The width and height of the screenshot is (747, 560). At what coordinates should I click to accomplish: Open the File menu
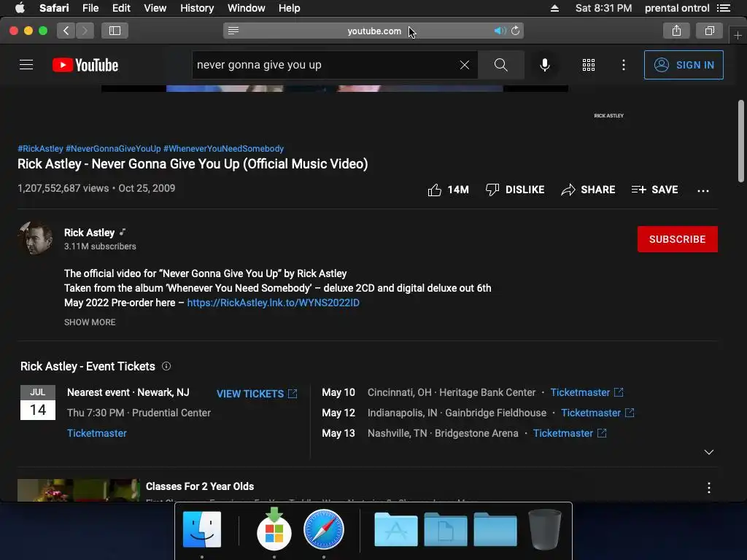pyautogui.click(x=90, y=8)
